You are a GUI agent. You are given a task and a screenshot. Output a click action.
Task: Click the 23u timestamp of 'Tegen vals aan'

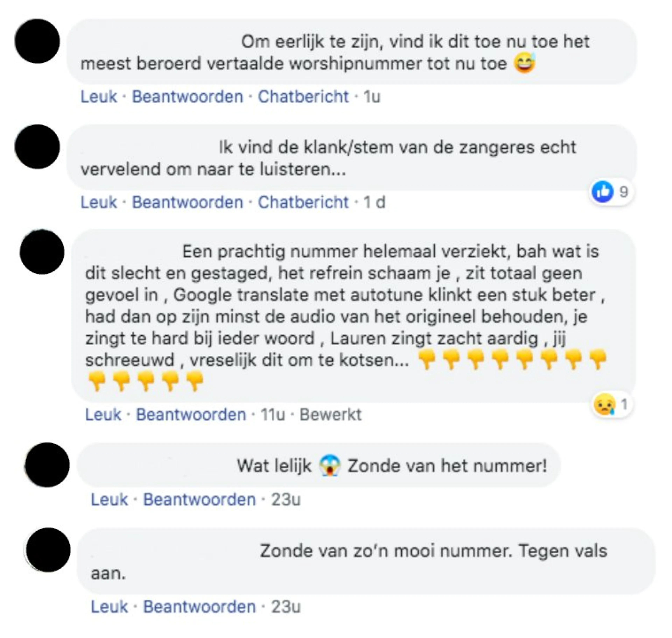point(286,607)
